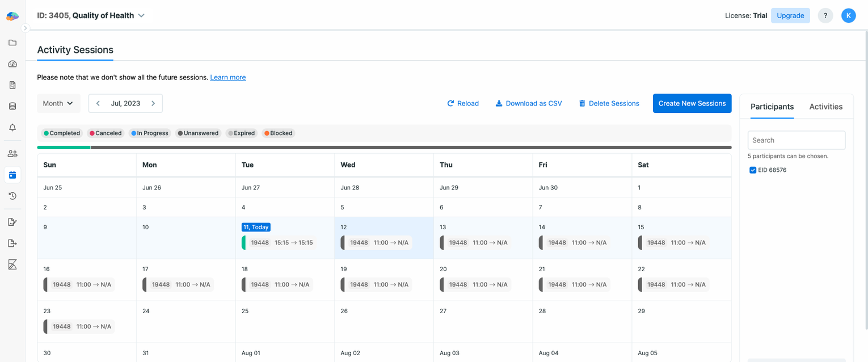Switch to the Activities tab
This screenshot has height=362, width=868.
[825, 107]
